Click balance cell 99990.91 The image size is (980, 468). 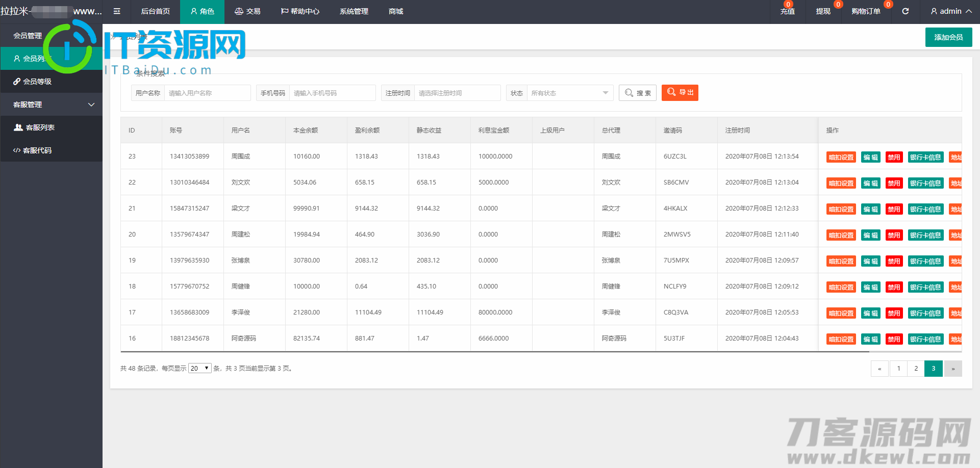pos(307,209)
